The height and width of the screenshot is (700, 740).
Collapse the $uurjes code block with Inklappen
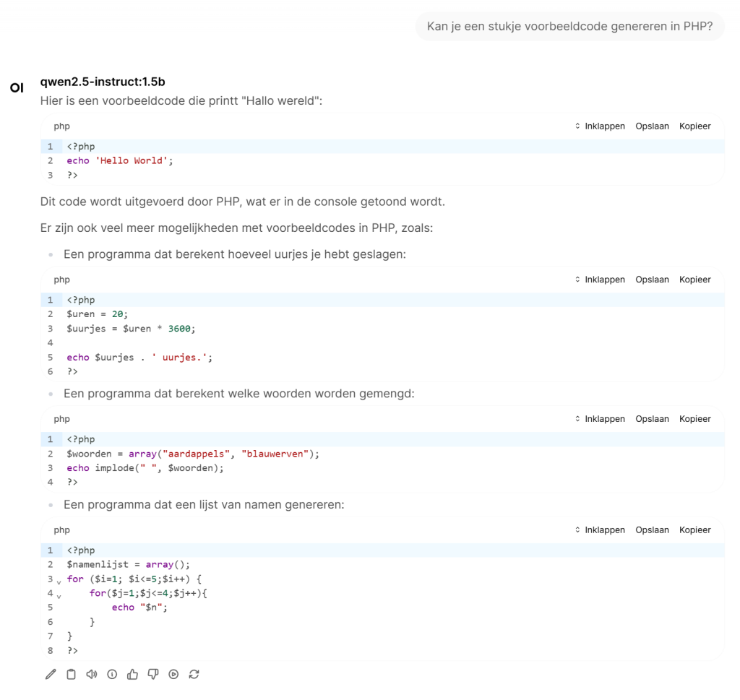click(600, 280)
